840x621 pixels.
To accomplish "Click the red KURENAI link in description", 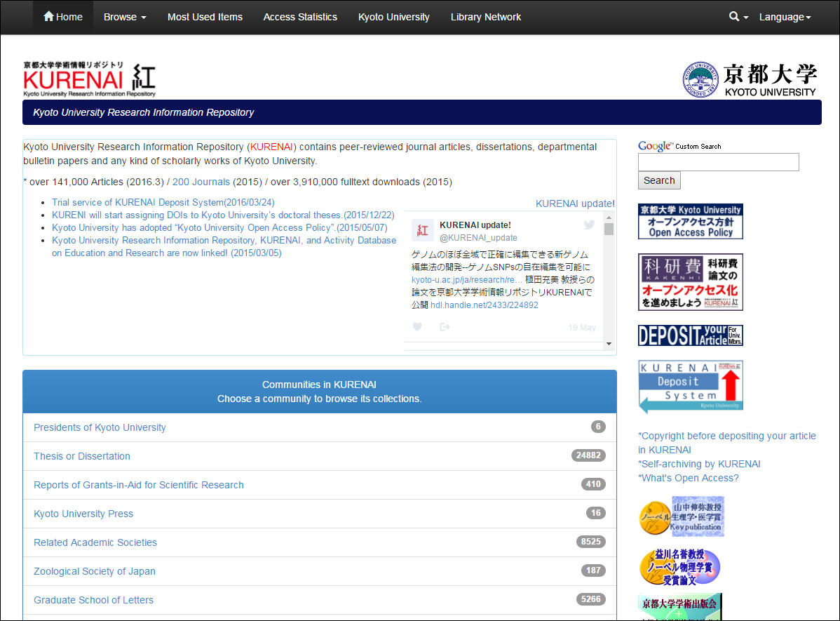I will [271, 147].
